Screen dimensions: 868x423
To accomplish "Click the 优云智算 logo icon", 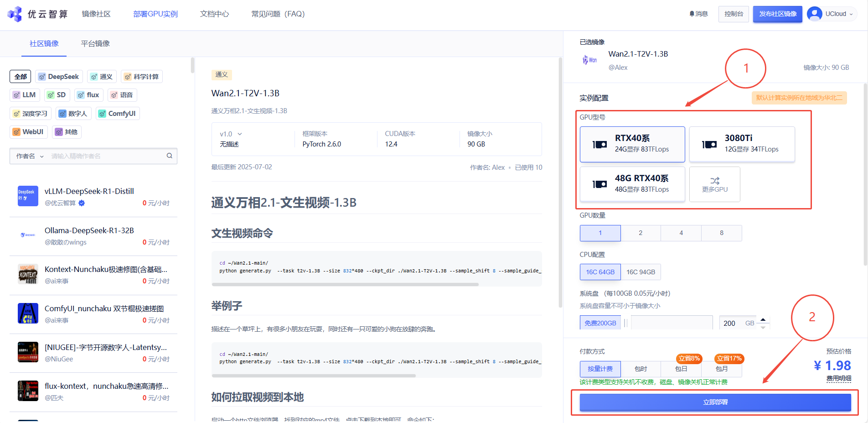I will click(15, 14).
